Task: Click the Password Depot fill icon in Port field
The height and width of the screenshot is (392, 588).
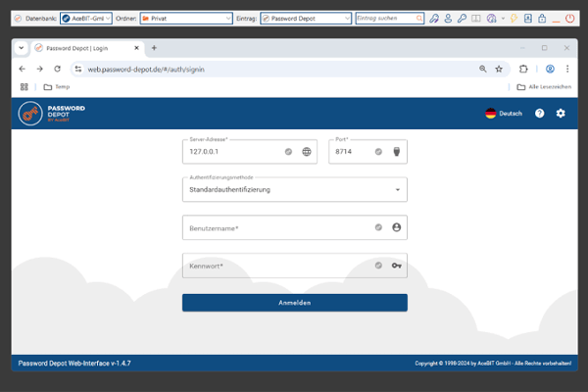Action: tap(378, 152)
